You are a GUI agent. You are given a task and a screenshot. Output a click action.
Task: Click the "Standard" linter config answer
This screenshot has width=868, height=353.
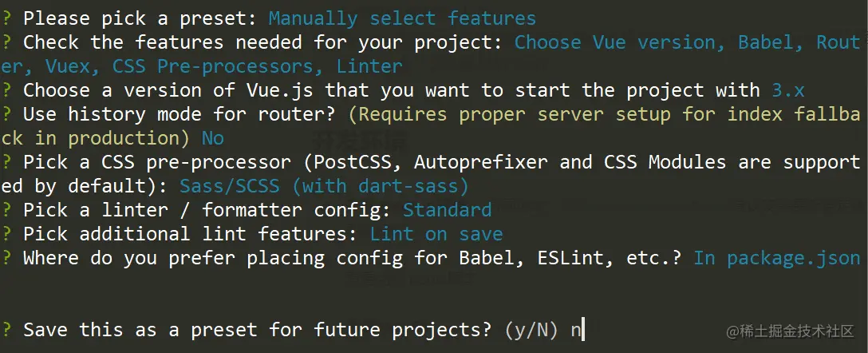pos(447,210)
